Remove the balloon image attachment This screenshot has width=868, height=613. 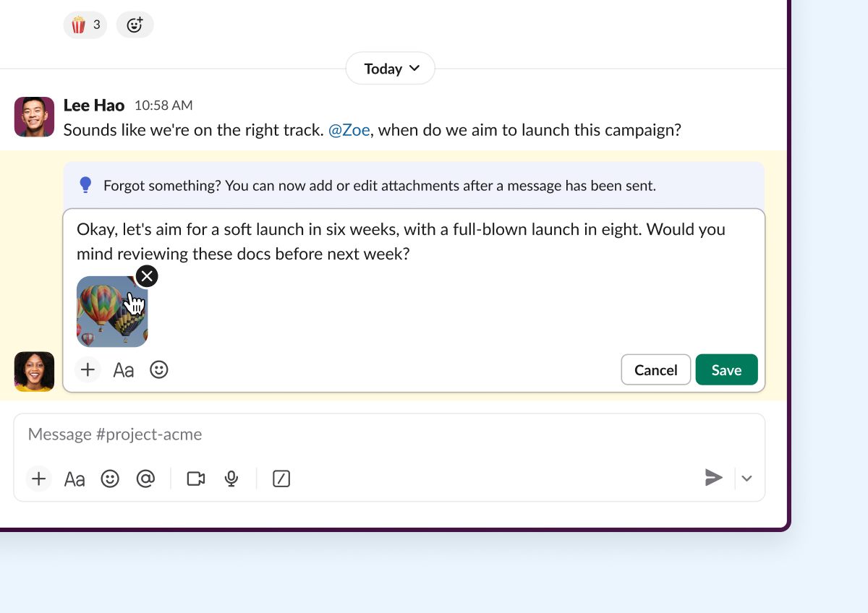[147, 276]
